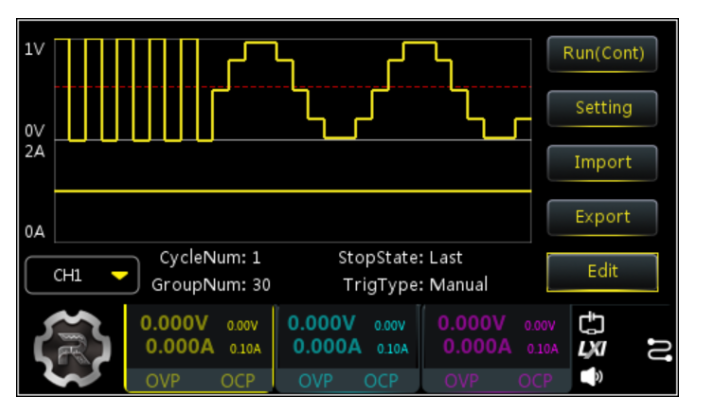Click the magenta 0.10A set value

[542, 349]
